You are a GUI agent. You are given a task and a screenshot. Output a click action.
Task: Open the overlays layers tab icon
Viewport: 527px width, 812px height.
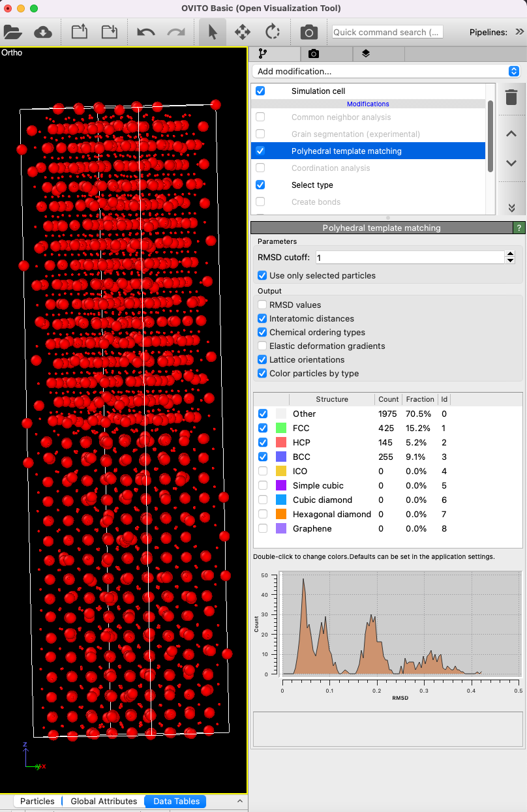coord(365,53)
